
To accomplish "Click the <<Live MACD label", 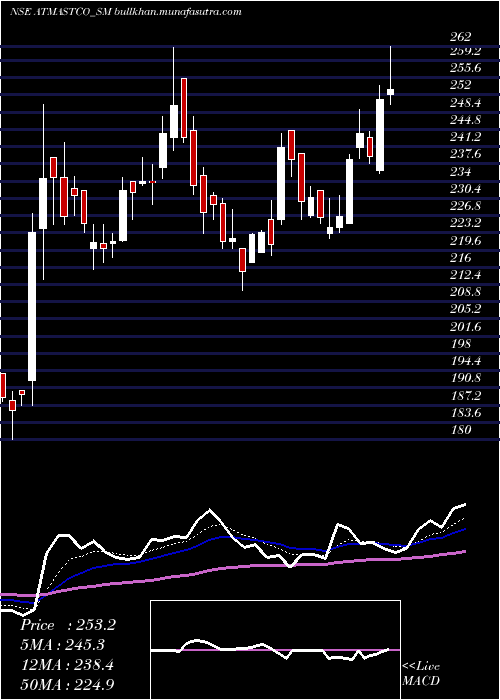I will tap(421, 674).
